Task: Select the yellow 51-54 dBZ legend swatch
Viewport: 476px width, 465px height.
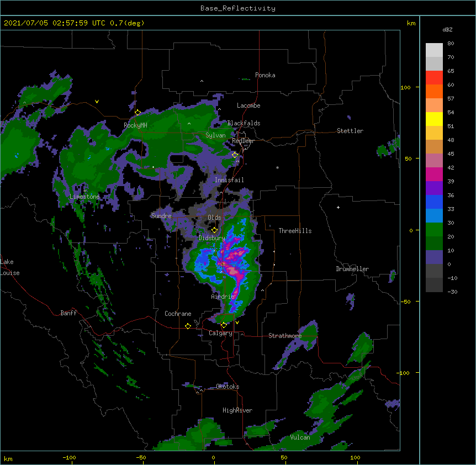Action: pyautogui.click(x=434, y=119)
